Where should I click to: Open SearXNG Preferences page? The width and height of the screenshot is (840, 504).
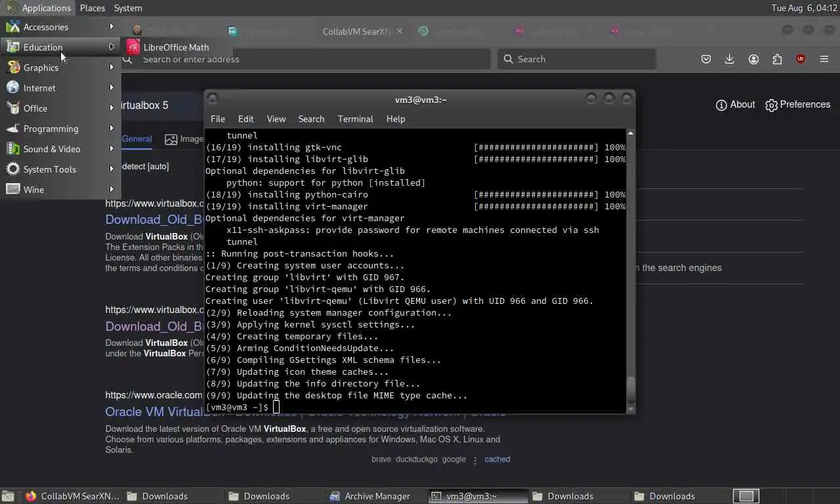[x=798, y=104]
